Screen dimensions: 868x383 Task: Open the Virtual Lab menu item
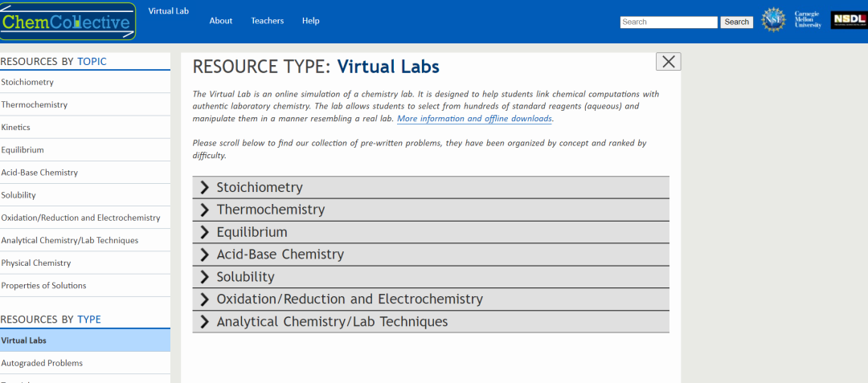tap(169, 11)
